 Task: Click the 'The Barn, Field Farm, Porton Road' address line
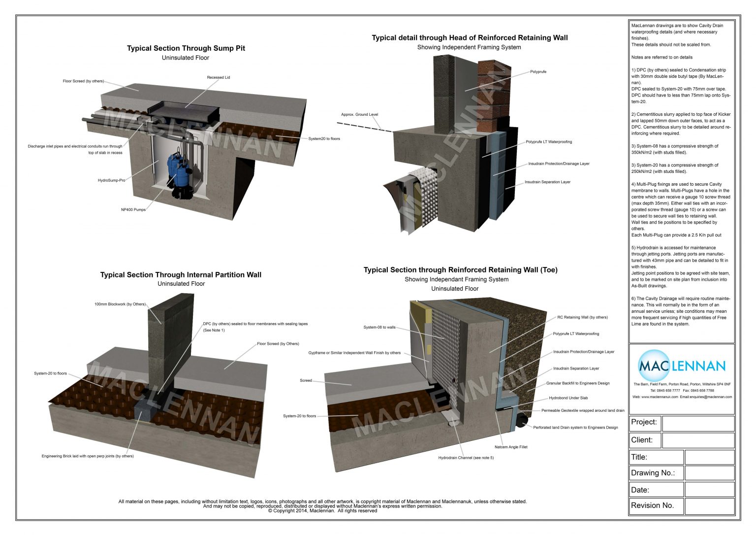coord(682,384)
